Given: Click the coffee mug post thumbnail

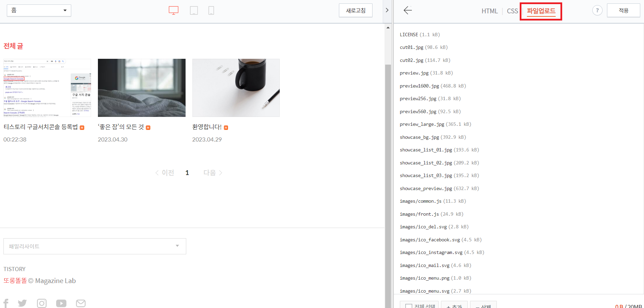Looking at the screenshot, I should 236,88.
